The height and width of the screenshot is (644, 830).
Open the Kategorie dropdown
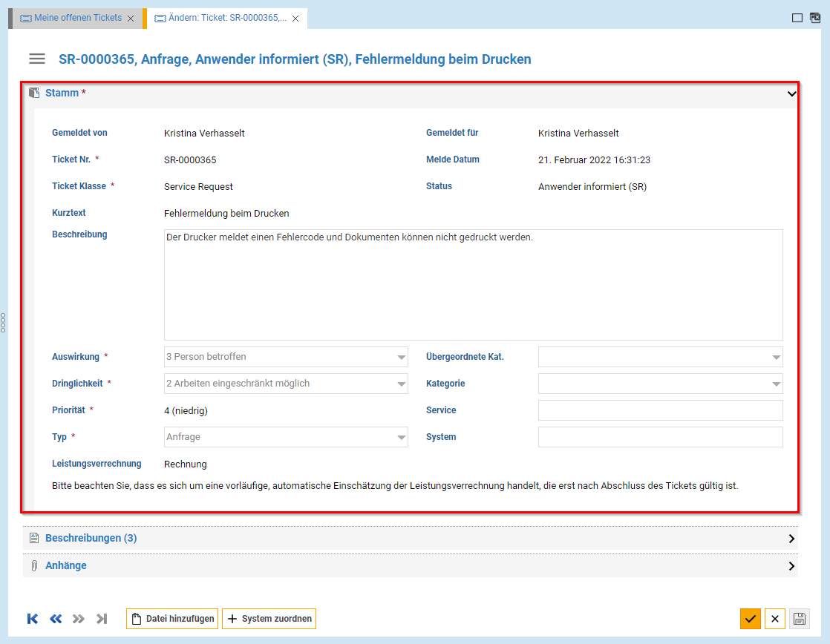point(777,384)
